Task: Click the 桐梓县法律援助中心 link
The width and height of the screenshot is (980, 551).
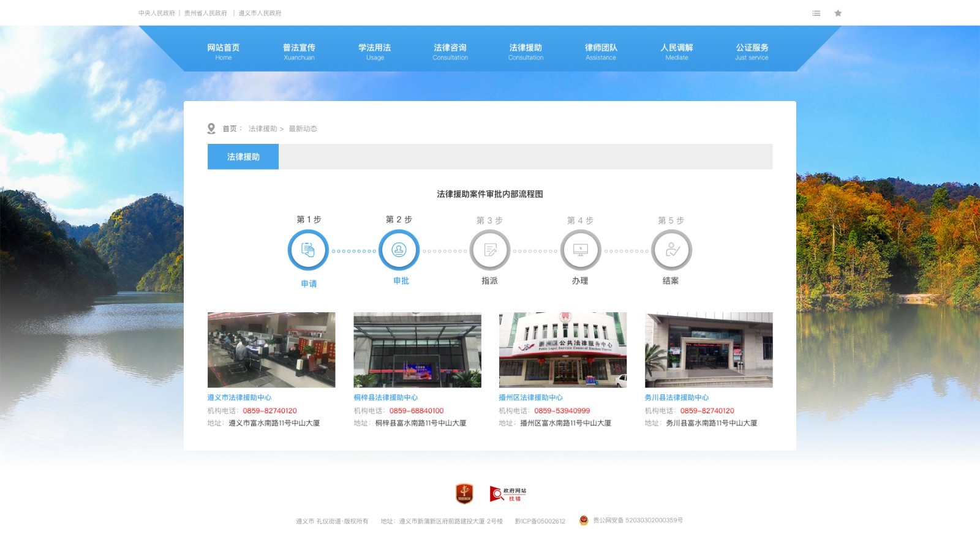Action: tap(386, 397)
